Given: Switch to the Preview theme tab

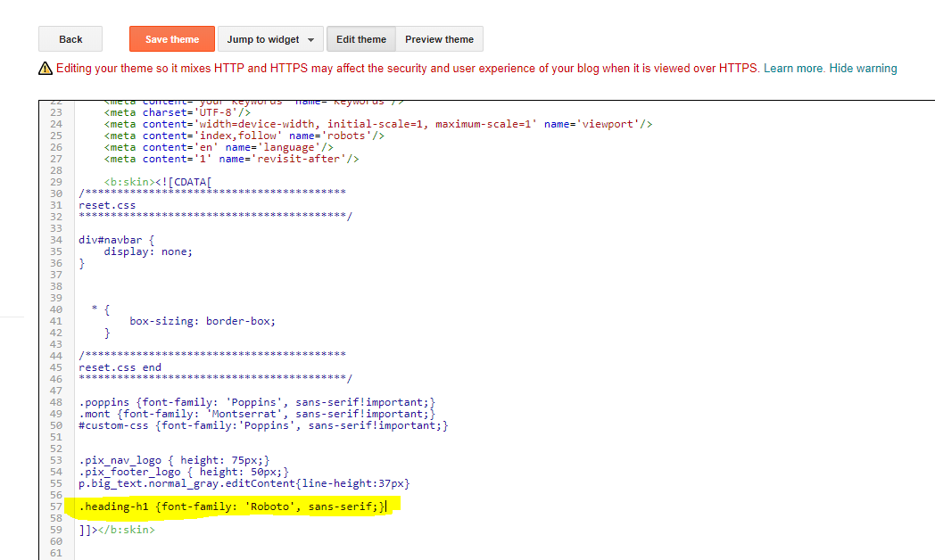Looking at the screenshot, I should point(439,38).
